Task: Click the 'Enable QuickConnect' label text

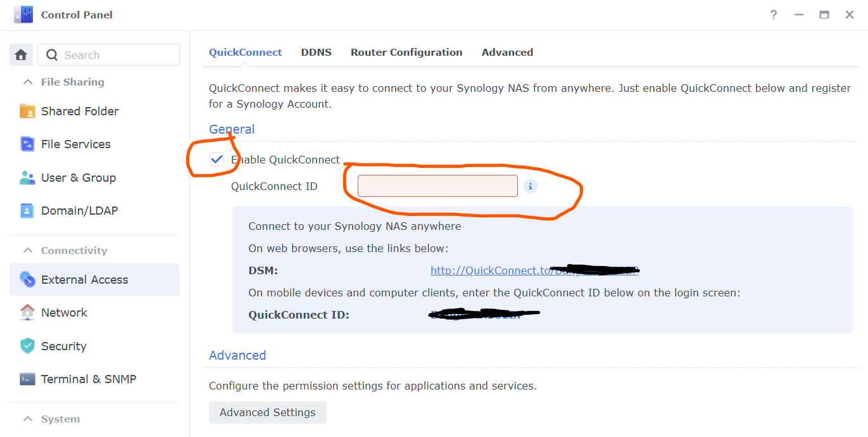Action: [286, 160]
